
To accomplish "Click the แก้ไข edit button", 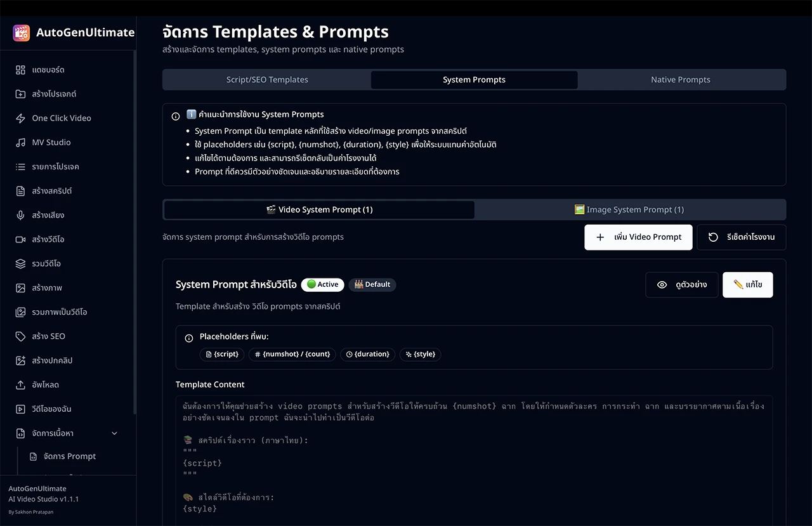I will click(x=747, y=285).
